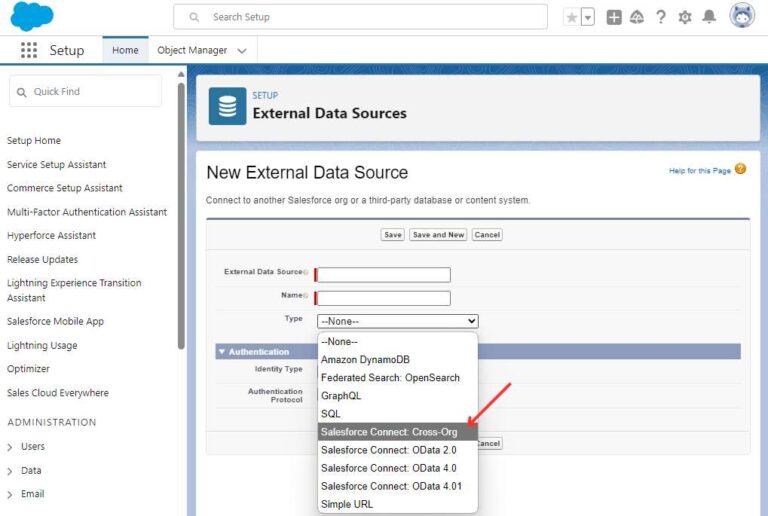768x516 pixels.
Task: Click the favorites star icon
Action: click(x=572, y=18)
